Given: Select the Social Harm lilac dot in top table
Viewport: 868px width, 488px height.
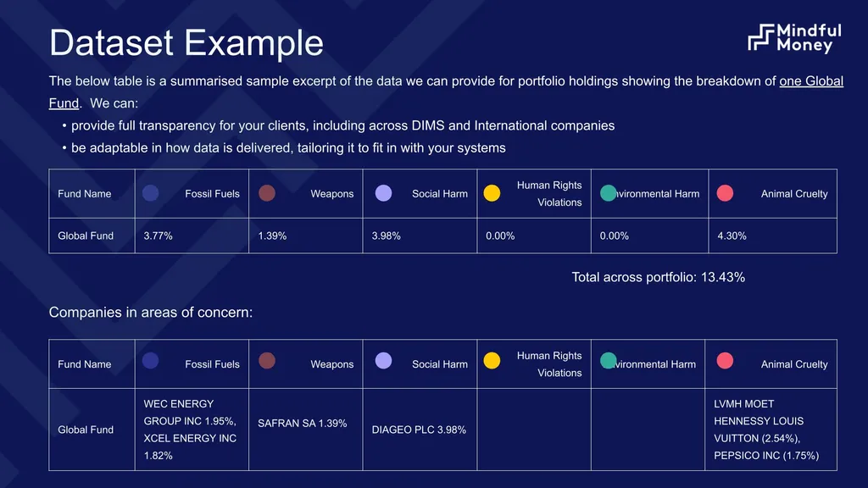Looking at the screenshot, I should point(384,193).
